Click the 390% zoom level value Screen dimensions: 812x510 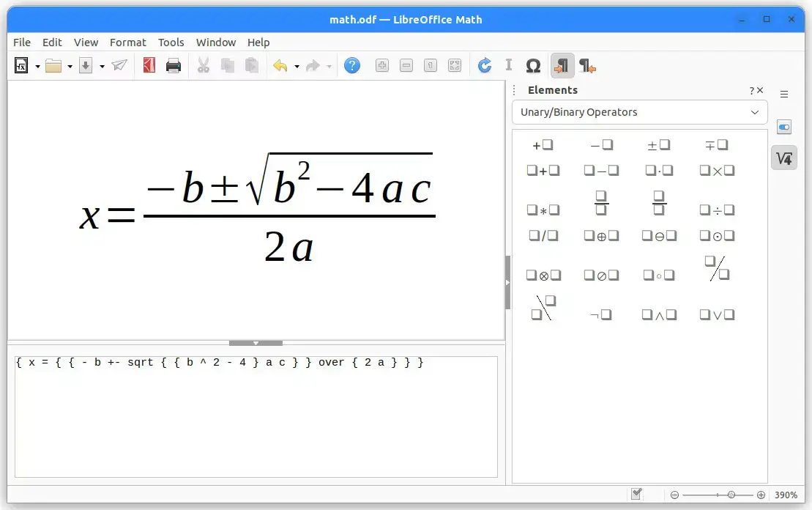click(786, 495)
